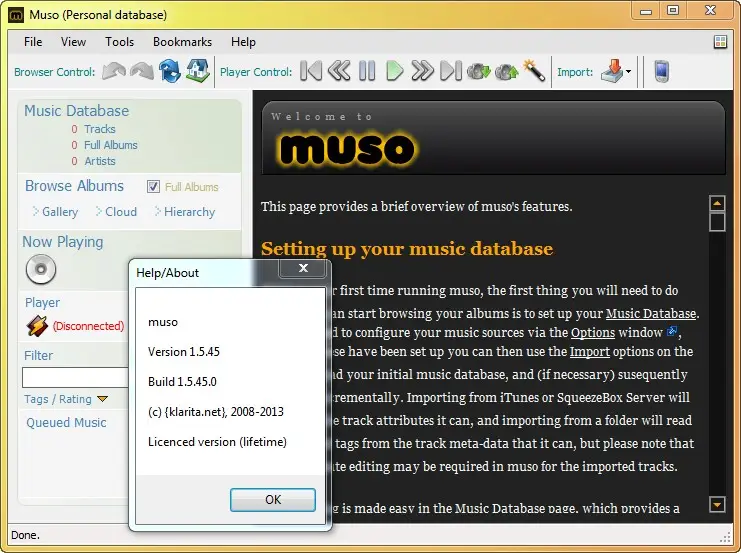The height and width of the screenshot is (553, 741).
Task: Refresh the page with the blue reload icon
Action: point(170,71)
